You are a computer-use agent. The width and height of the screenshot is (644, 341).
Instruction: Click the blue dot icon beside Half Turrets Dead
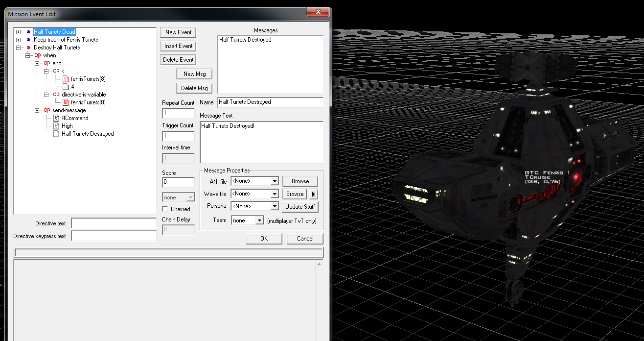tap(28, 32)
